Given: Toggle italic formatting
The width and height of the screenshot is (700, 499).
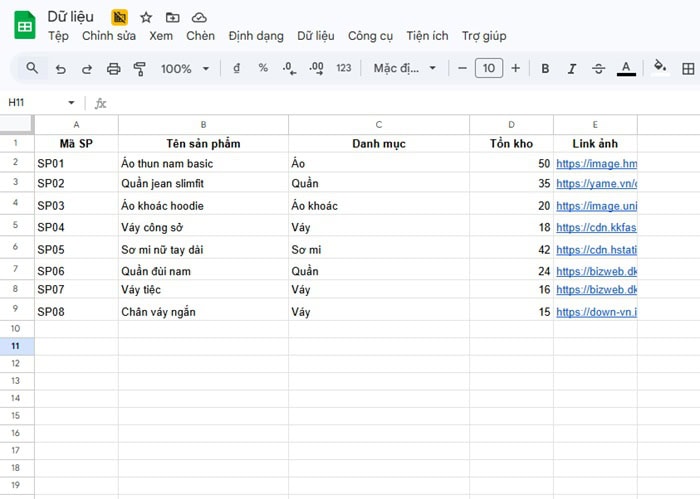Looking at the screenshot, I should pos(572,69).
